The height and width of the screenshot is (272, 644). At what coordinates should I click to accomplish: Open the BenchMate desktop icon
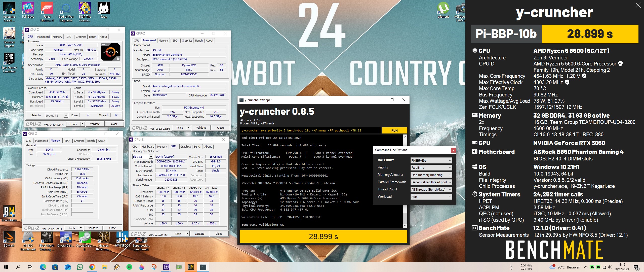click(9, 214)
